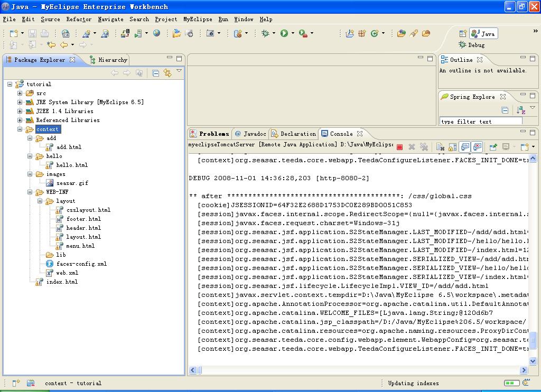541x392 pixels.
Task: Collapse the tutorial project node
Action: click(10, 84)
